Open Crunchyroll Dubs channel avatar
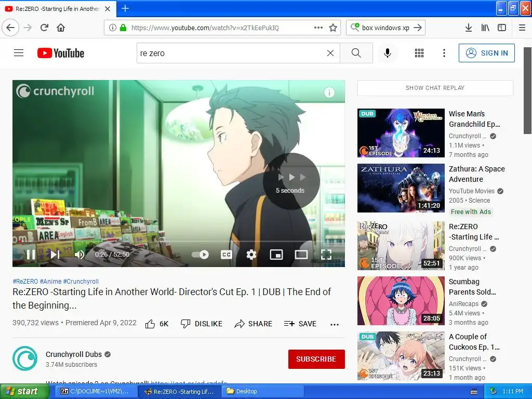The image size is (532, 399). [25, 358]
